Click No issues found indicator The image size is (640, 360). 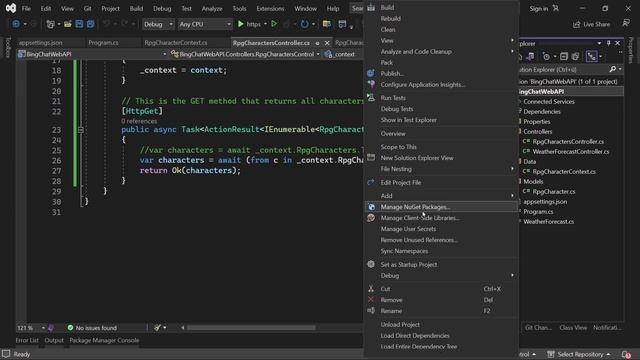tap(92, 327)
